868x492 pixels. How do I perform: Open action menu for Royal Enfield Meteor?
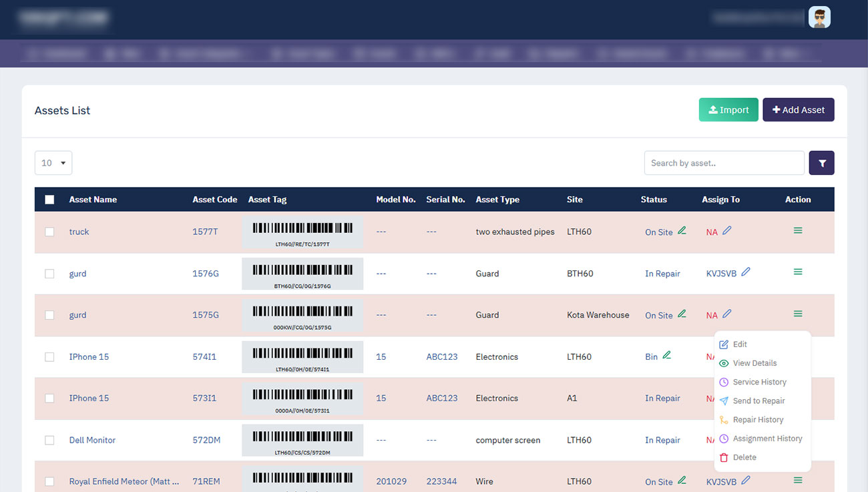pos(798,480)
